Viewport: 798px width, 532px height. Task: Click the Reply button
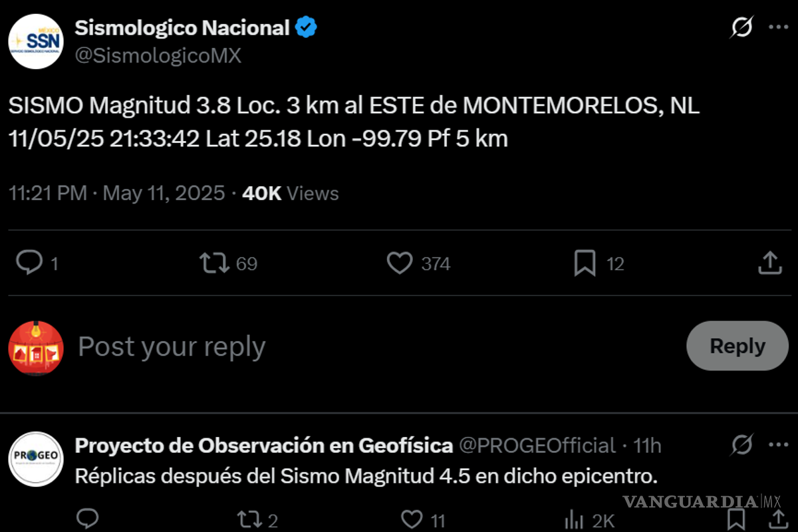tap(737, 346)
